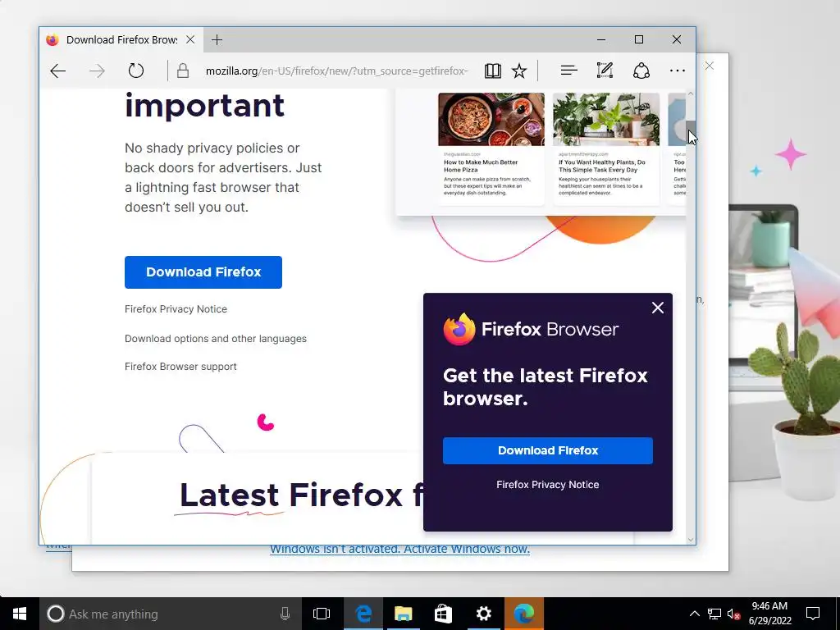Read How to Make Much Better Home Pizza
This screenshot has height=630, width=840.
(481, 166)
